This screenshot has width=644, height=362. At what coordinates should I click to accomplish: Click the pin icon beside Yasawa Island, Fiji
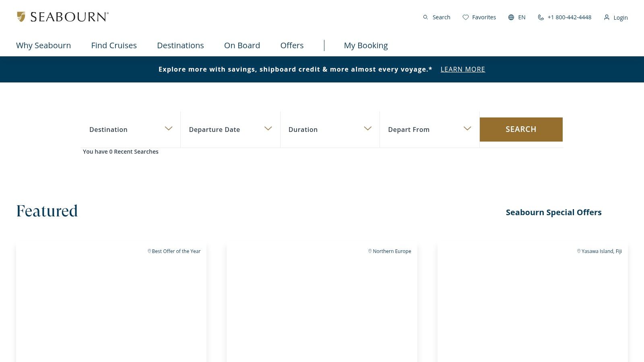[579, 251]
